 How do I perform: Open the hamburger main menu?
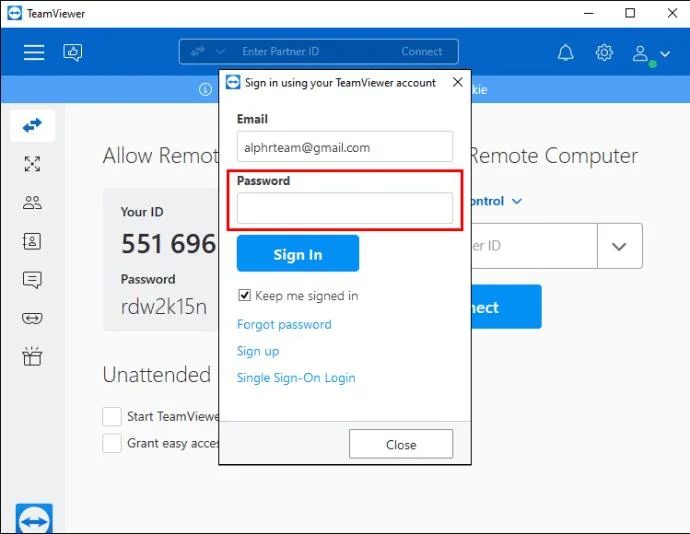(34, 52)
